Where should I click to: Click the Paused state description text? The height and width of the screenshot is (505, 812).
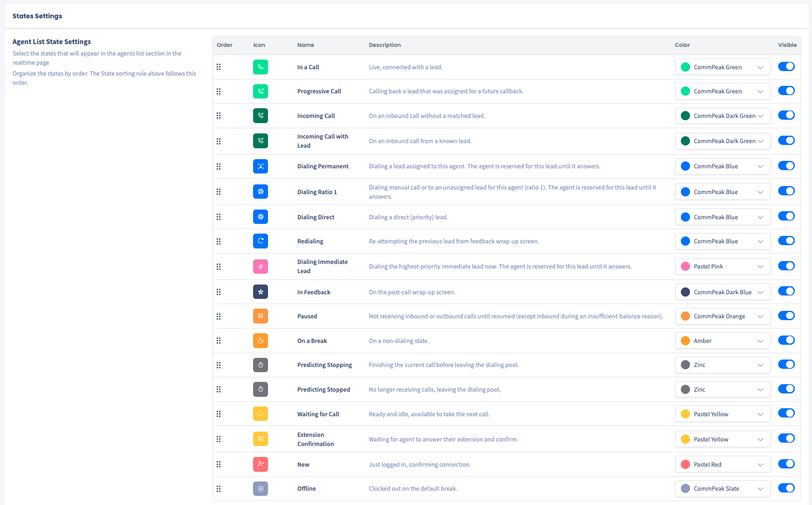(516, 316)
